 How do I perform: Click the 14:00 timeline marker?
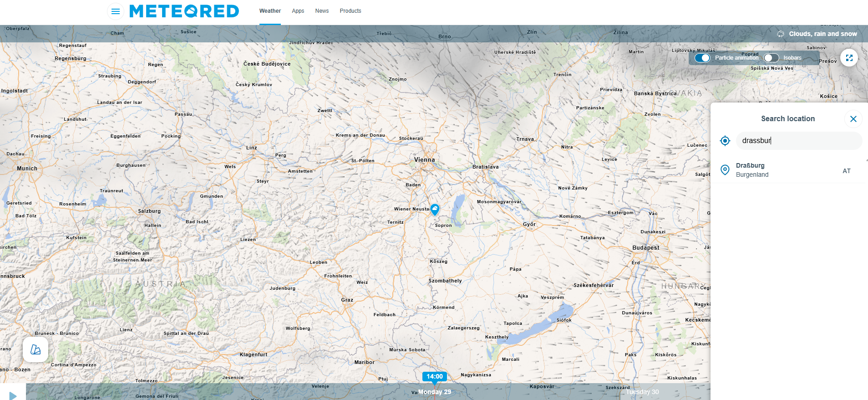point(435,377)
